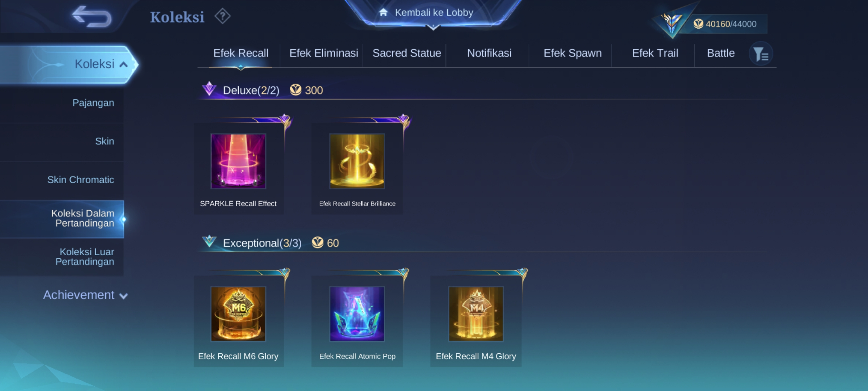The image size is (868, 391).
Task: Click the back arrow icon
Action: point(92,17)
